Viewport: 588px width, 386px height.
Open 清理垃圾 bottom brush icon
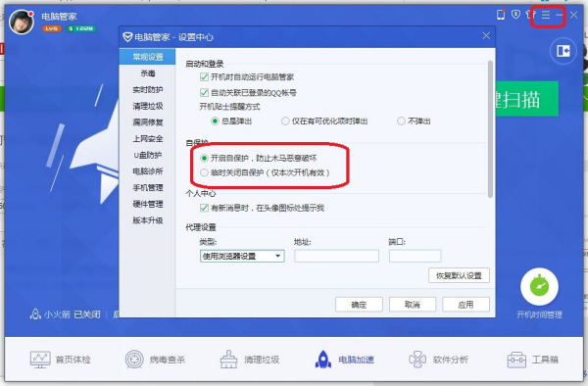228,360
